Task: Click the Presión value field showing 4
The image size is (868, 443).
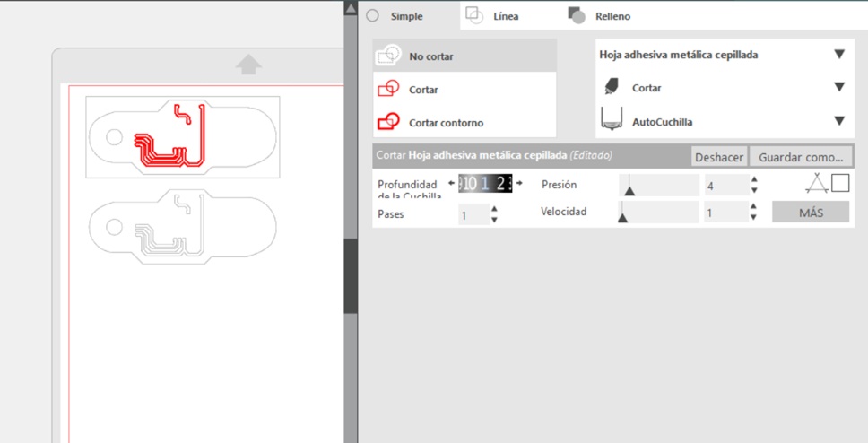Action: coord(726,186)
